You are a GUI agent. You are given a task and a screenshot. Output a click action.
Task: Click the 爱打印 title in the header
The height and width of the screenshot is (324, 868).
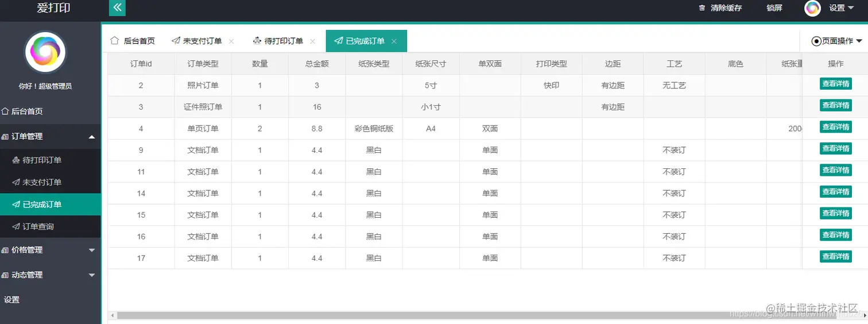[x=53, y=8]
